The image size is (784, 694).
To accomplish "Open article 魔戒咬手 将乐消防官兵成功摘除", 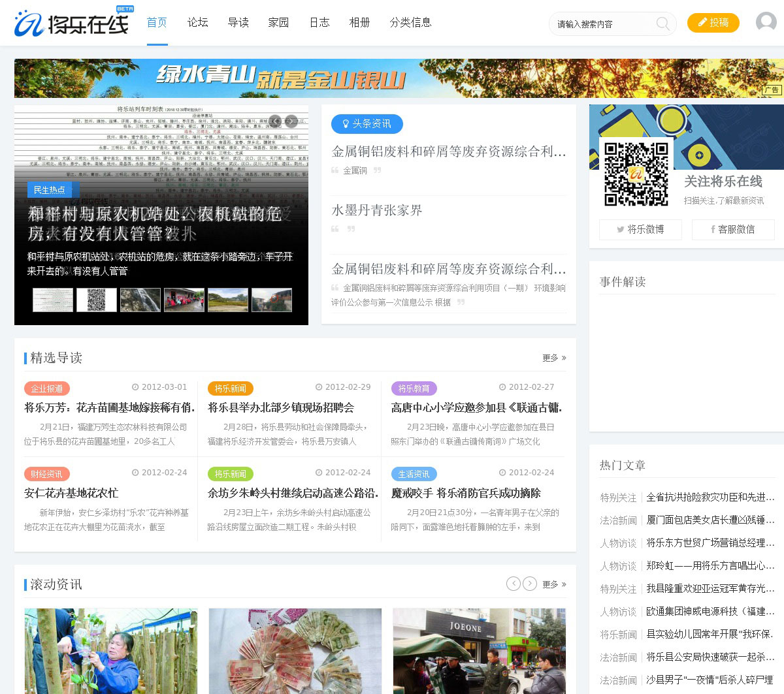I will coord(466,493).
